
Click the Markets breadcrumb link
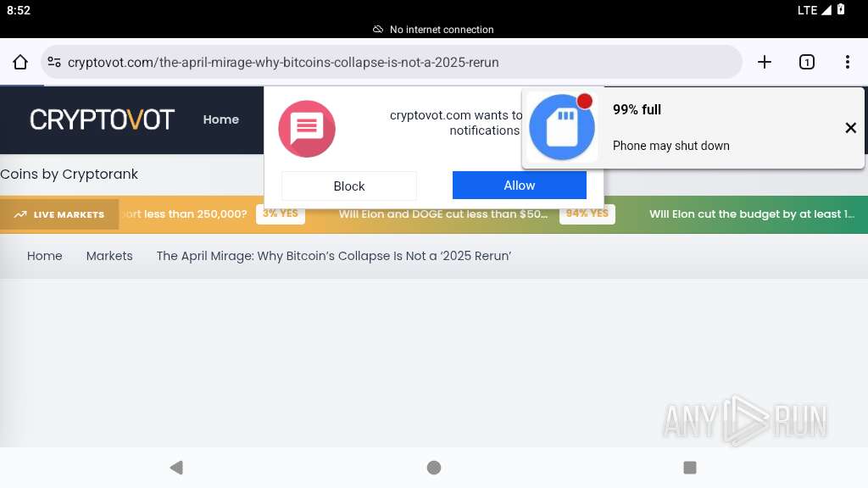pyautogui.click(x=109, y=256)
